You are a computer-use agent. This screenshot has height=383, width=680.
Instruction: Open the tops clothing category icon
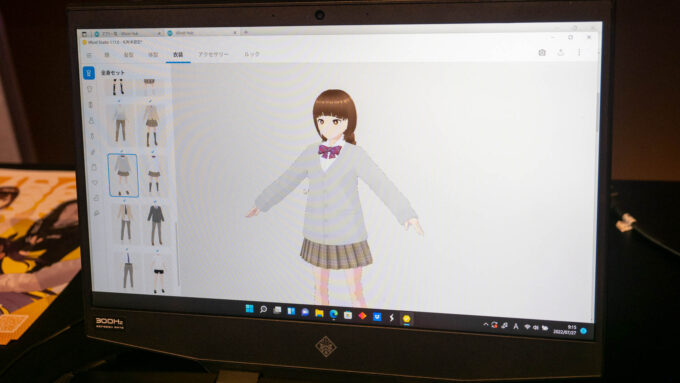[x=90, y=89]
